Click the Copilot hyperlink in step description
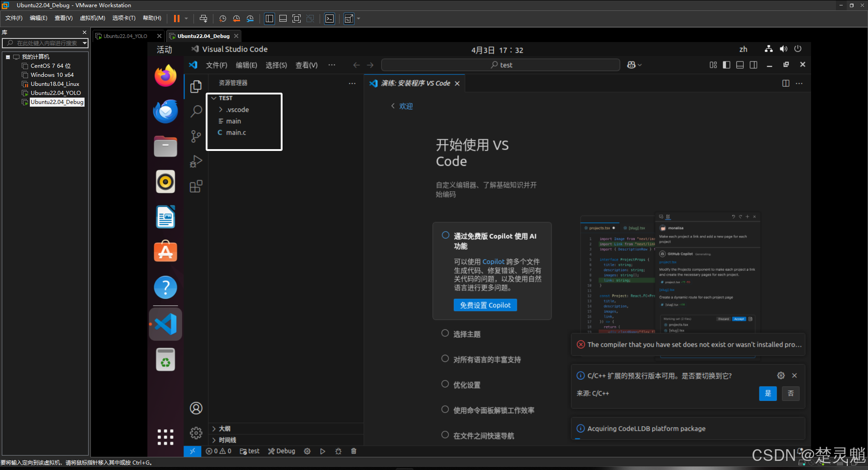 point(493,262)
